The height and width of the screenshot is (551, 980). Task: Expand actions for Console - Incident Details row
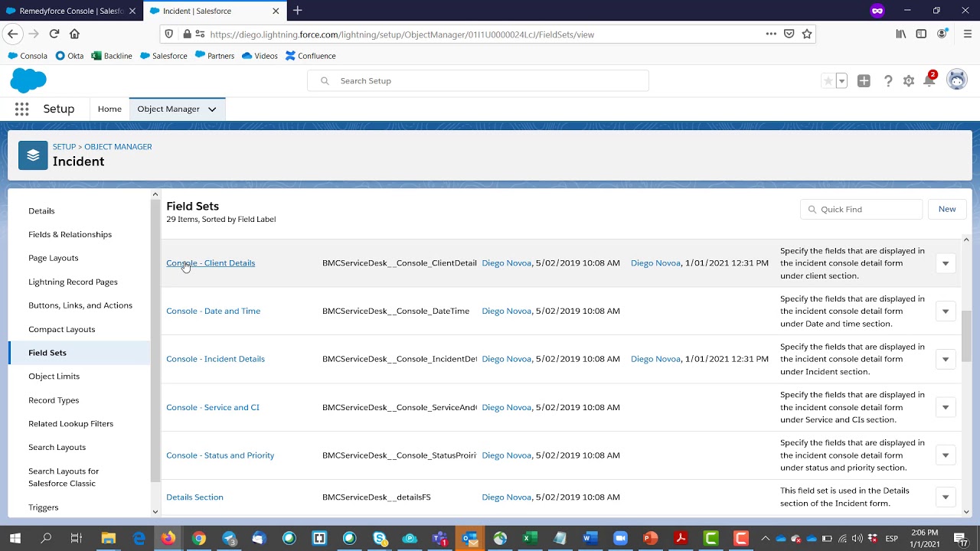[946, 359]
